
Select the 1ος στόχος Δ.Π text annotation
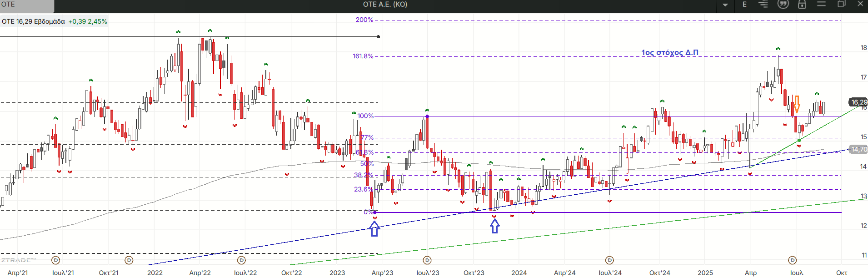(x=670, y=52)
